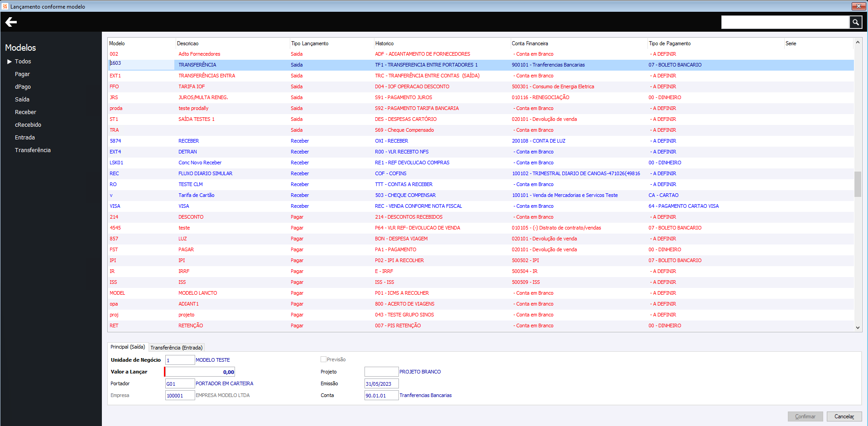
Task: Toggle the Previsão checkbox
Action: 323,359
